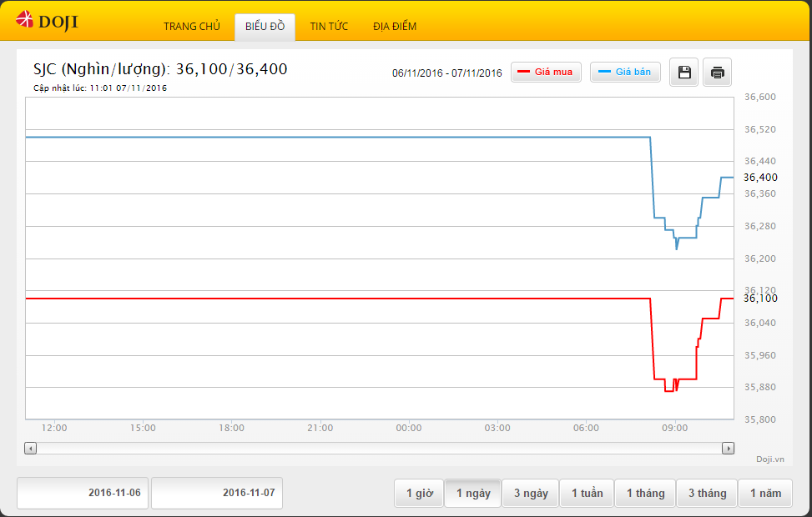Click the 36,100 current buy price label

point(760,298)
